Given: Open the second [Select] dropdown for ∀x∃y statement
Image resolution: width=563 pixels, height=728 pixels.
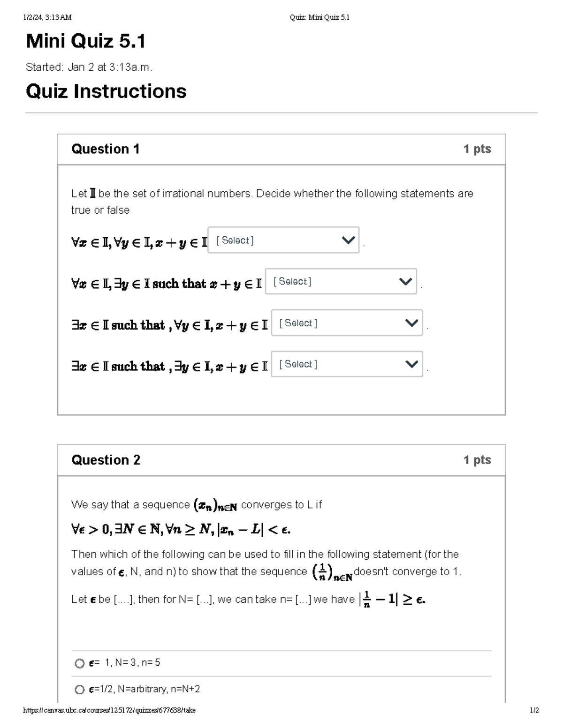Looking at the screenshot, I should point(340,282).
